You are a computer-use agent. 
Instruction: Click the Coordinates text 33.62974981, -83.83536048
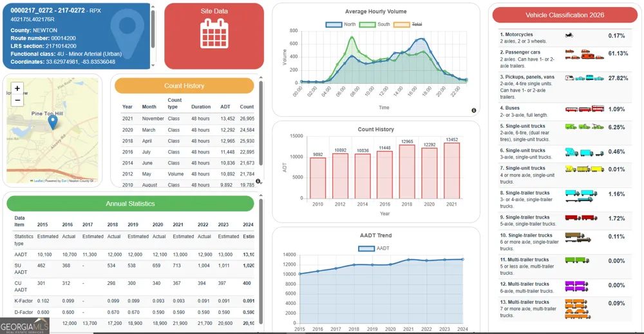click(x=63, y=62)
